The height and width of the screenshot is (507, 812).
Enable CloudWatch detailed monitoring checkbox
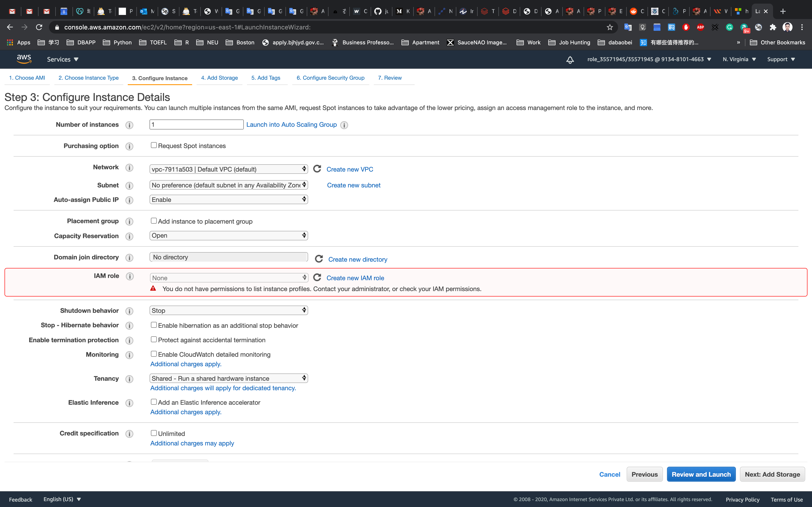154,354
